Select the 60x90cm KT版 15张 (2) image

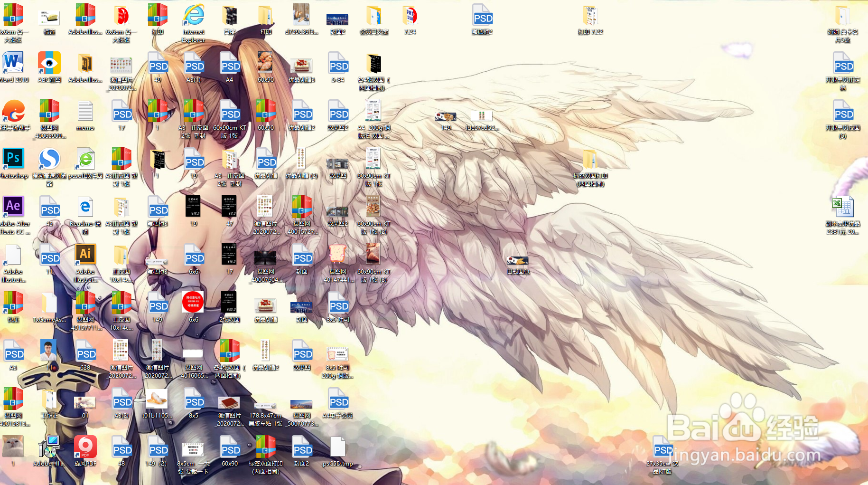click(374, 215)
